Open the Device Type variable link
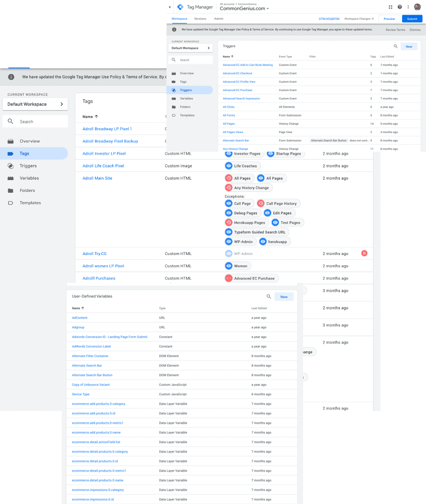Viewport: 426px width, 504px height. pos(81,394)
